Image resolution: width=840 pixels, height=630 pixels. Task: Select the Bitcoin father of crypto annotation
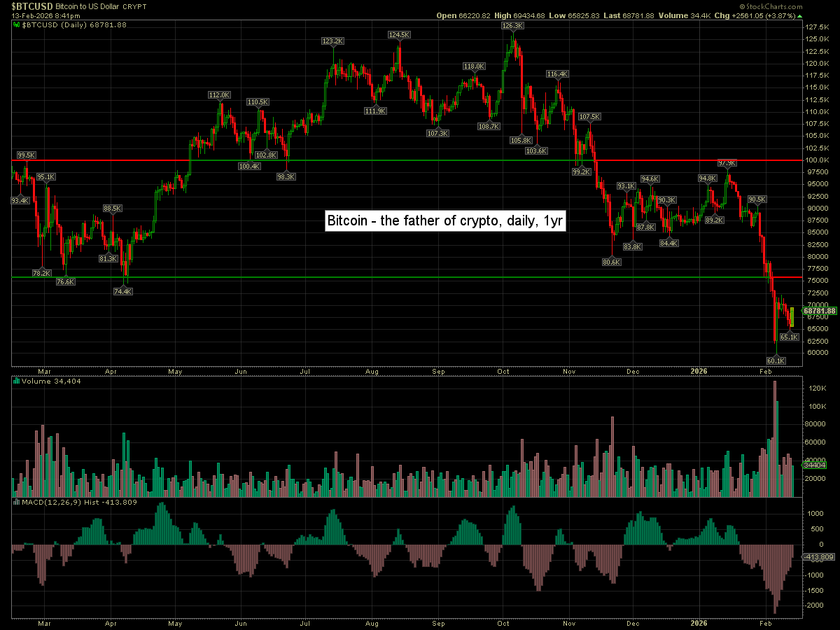[445, 221]
